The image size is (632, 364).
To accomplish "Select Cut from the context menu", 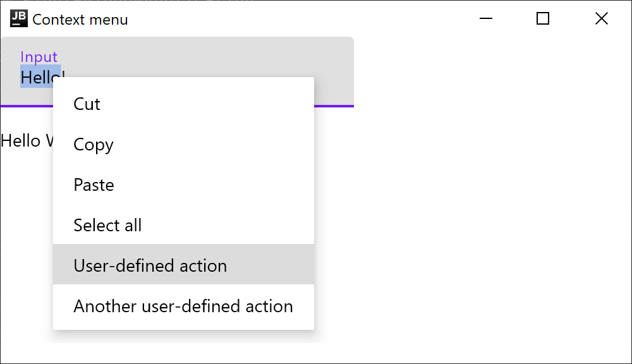I will coord(87,104).
